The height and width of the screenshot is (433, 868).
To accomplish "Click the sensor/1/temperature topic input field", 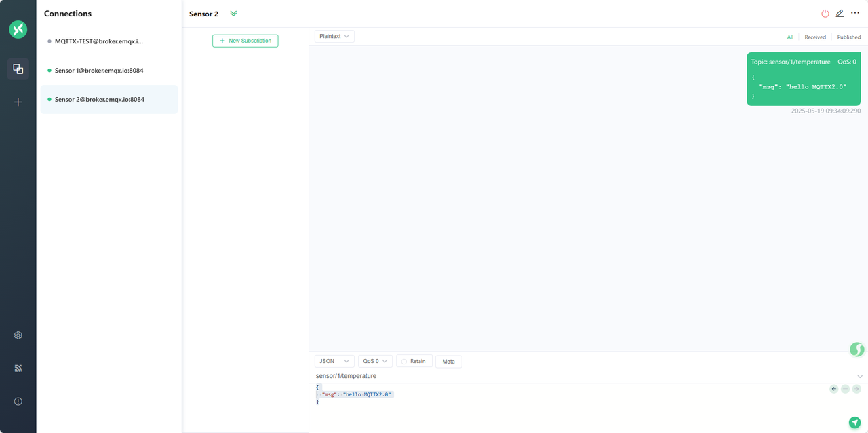I will [583, 376].
